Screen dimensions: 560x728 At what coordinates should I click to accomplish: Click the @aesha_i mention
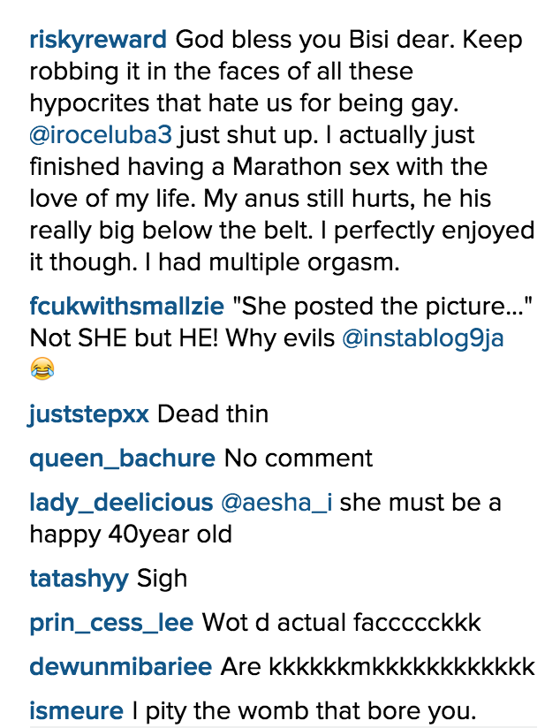pos(276,503)
